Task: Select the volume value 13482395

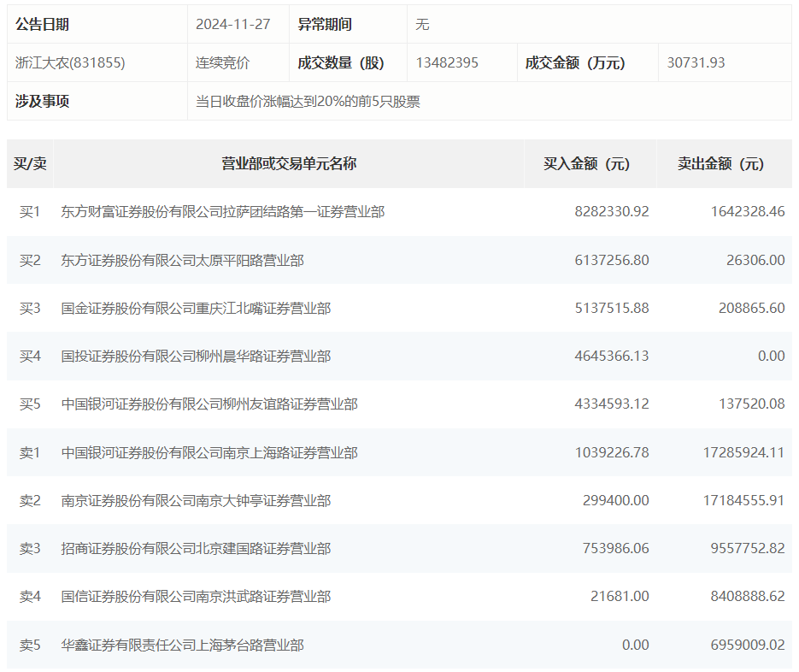Action: [x=447, y=62]
